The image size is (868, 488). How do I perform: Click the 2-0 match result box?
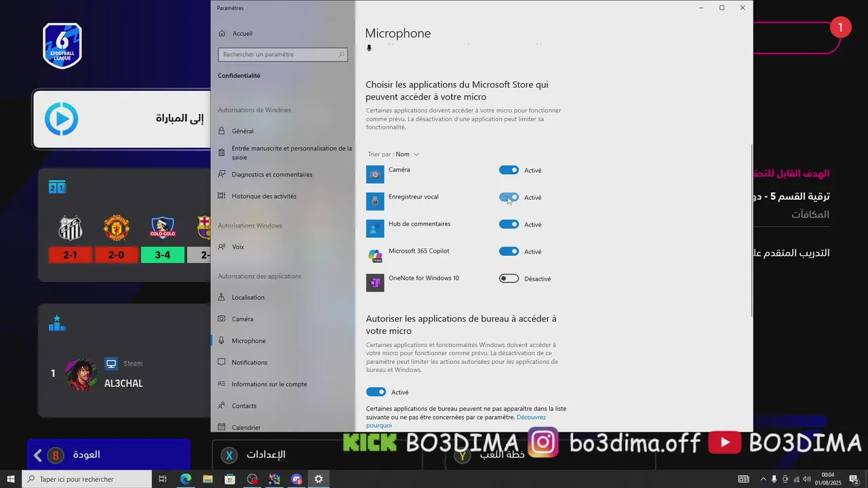coord(117,255)
